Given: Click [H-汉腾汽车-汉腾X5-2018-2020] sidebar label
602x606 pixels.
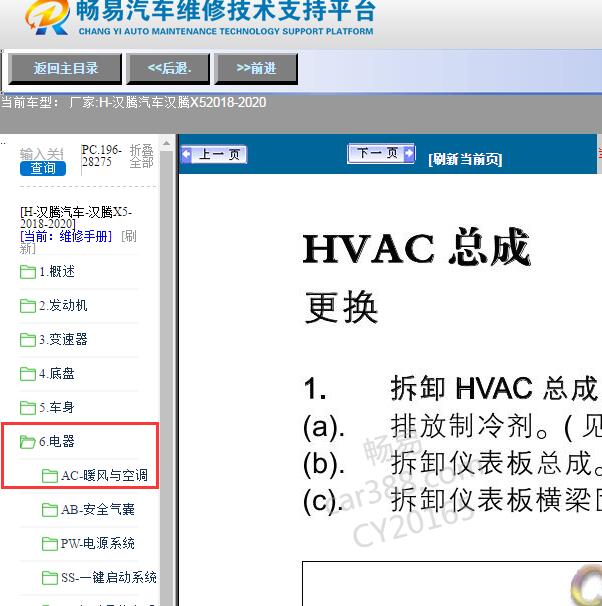Looking at the screenshot, I should [76, 218].
